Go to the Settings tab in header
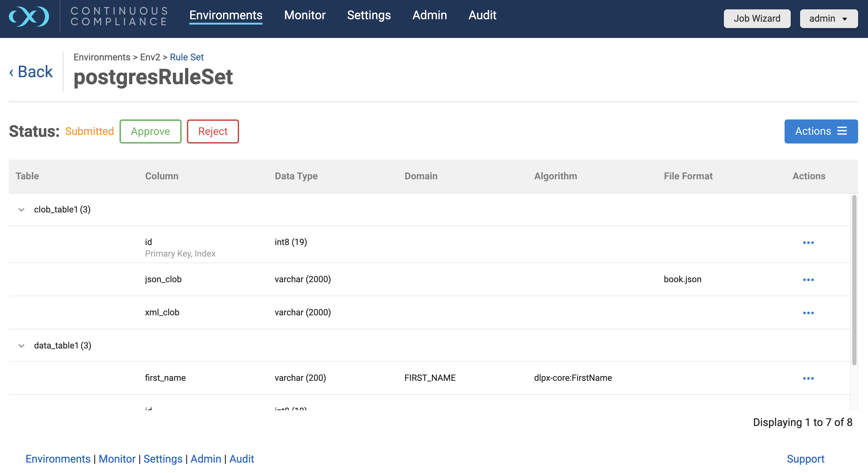The height and width of the screenshot is (473, 868). point(369,15)
